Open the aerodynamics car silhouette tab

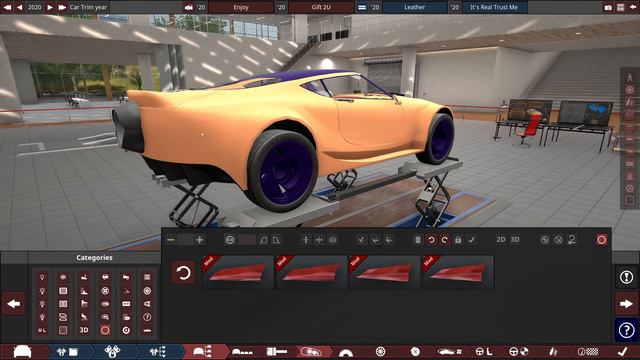coord(449,351)
